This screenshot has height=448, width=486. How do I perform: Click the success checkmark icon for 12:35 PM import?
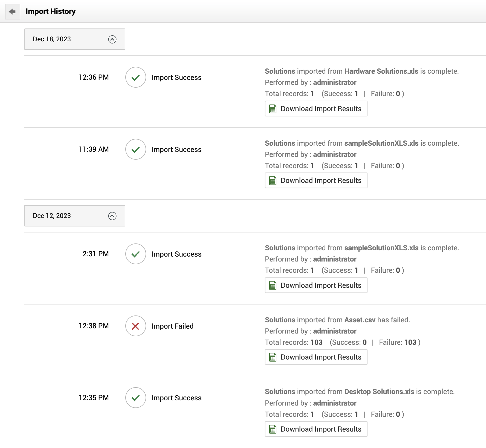(135, 398)
